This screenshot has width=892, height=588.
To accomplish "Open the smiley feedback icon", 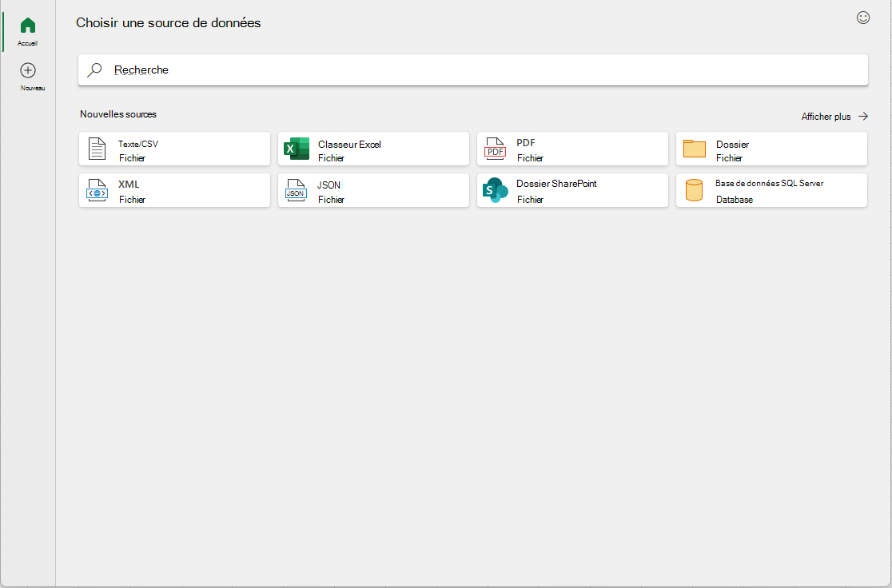I will [863, 18].
